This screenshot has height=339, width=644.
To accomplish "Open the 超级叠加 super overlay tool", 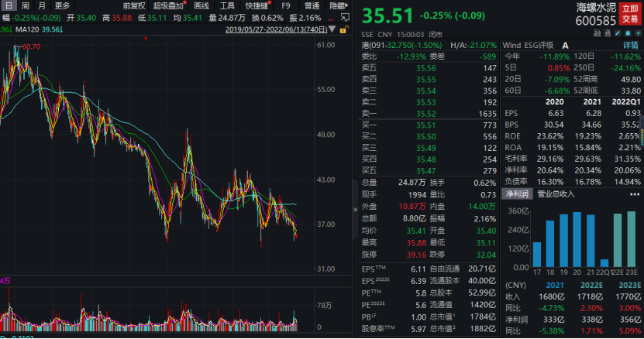I will pyautogui.click(x=167, y=5).
